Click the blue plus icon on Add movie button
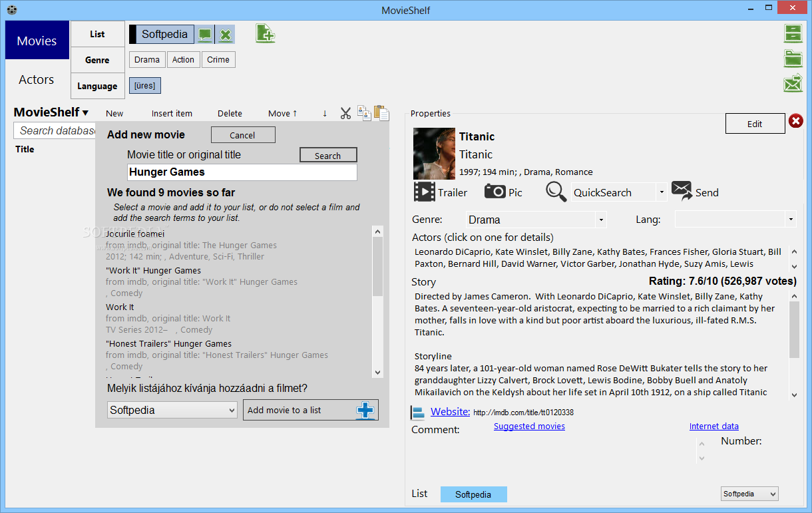Viewport: 812px width, 513px height. click(365, 410)
